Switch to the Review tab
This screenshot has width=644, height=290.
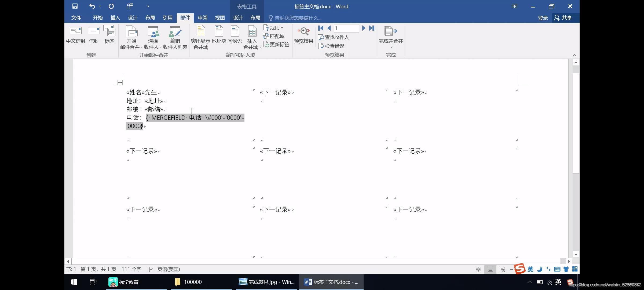[202, 18]
